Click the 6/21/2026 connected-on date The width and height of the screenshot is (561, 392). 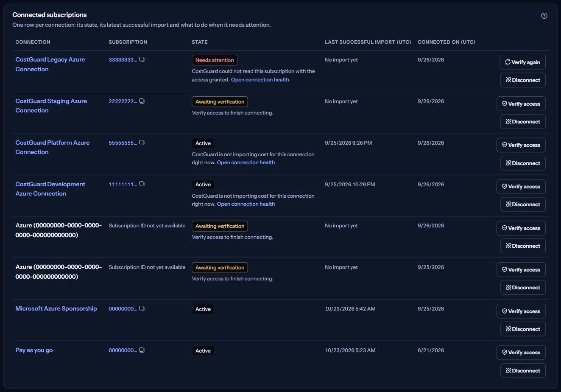[431, 350]
